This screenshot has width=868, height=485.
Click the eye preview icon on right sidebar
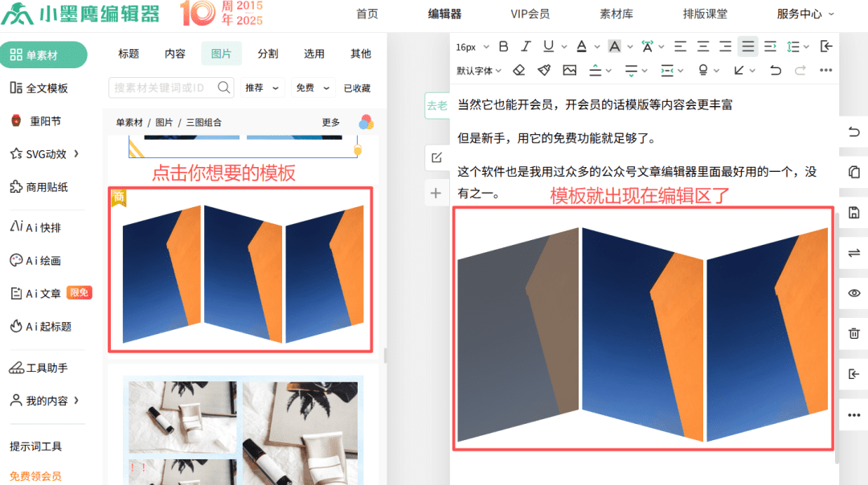pyautogui.click(x=854, y=293)
